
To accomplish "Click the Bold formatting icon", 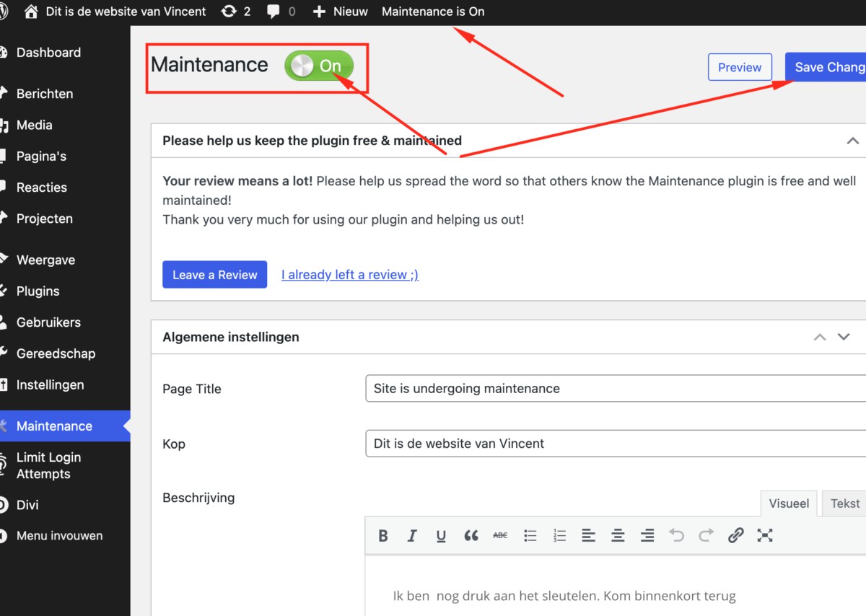I will click(383, 535).
